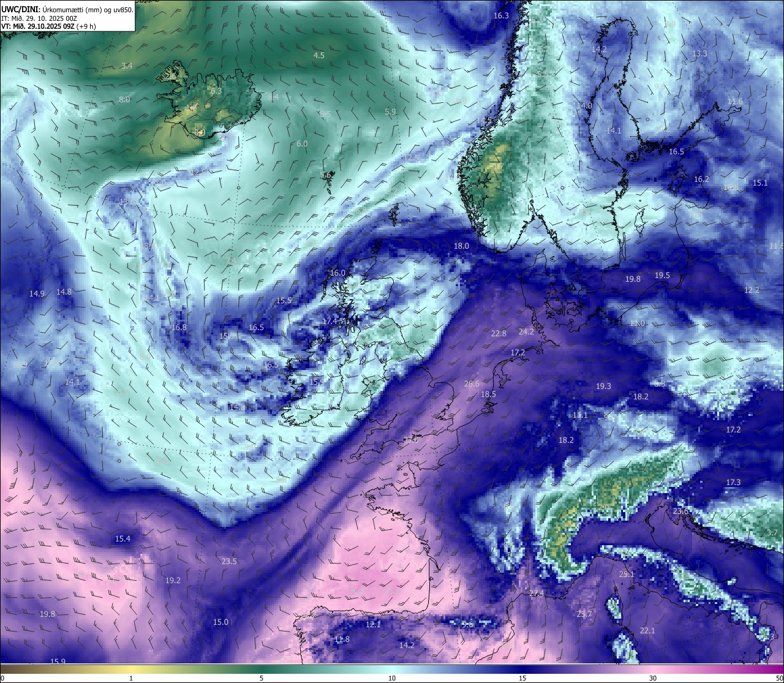The height and width of the screenshot is (683, 784).
Task: Click the 22.1 value near Sardinia
Action: (647, 630)
